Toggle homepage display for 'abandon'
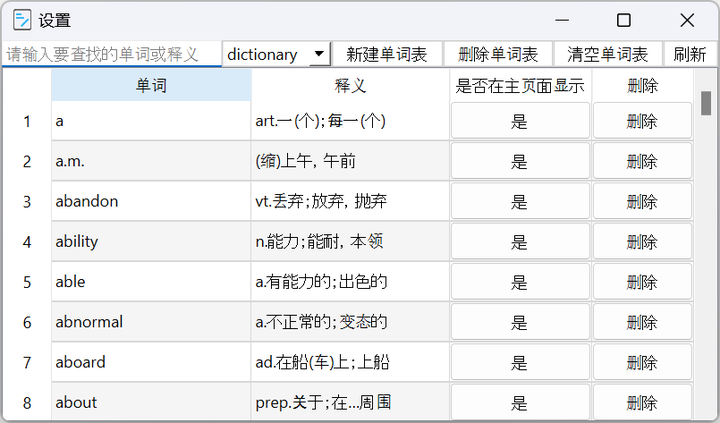Viewport: 720px width, 423px height. [519, 201]
